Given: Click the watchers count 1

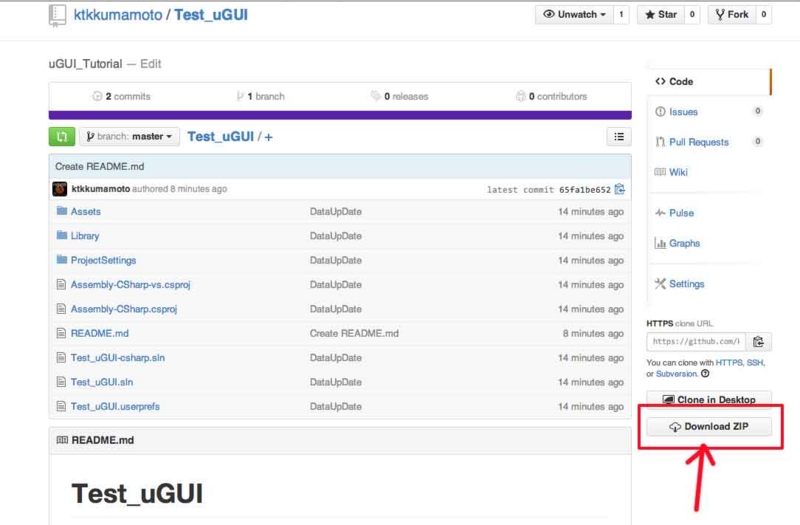Looking at the screenshot, I should point(621,14).
